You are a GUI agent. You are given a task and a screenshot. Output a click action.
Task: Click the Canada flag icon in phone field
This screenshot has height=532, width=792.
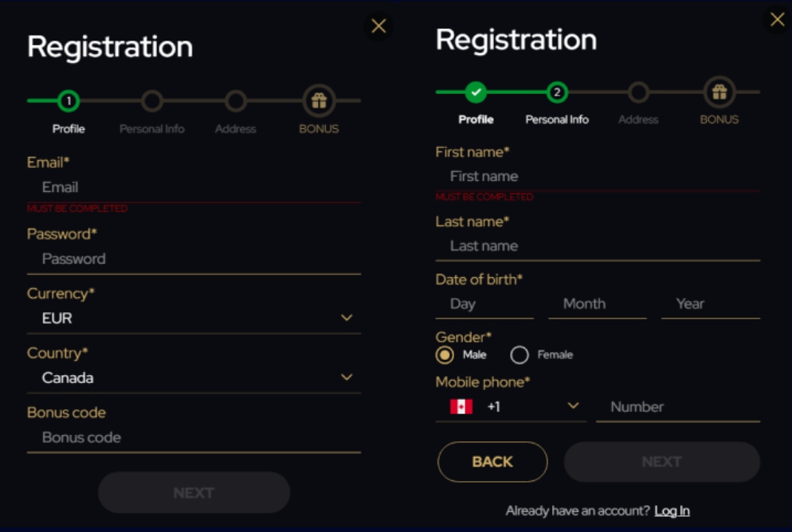[x=461, y=407]
